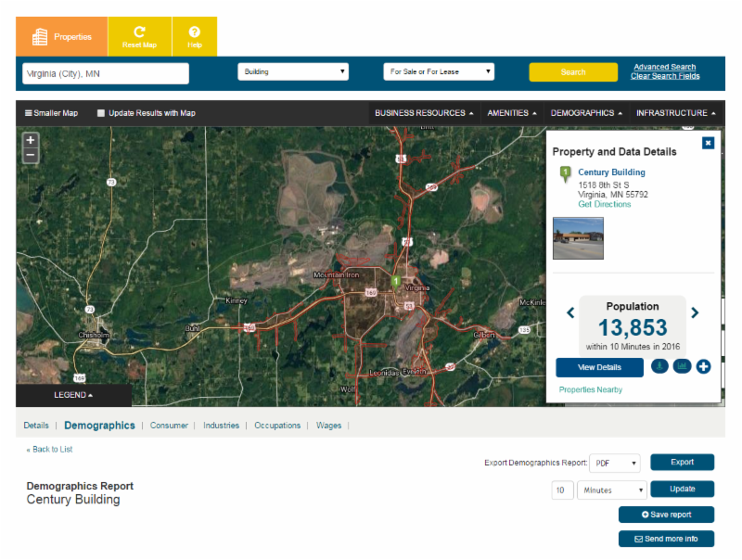Click the Reset Map icon

click(139, 32)
